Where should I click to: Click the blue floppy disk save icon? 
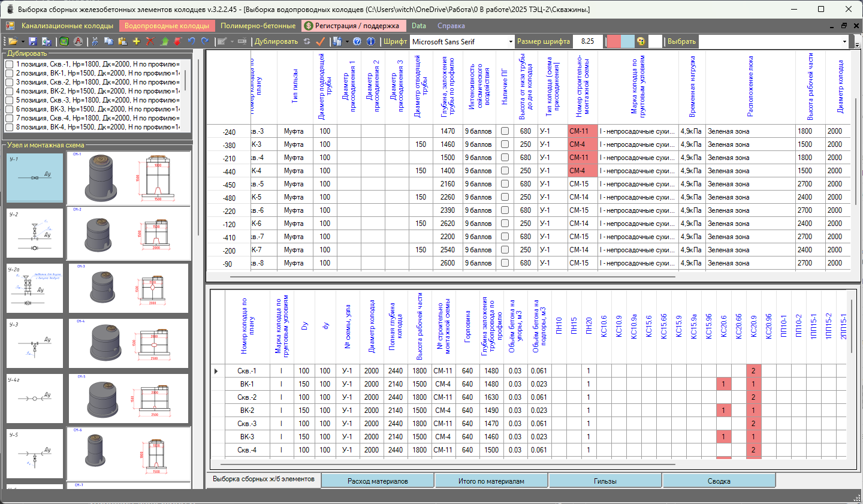click(x=33, y=41)
